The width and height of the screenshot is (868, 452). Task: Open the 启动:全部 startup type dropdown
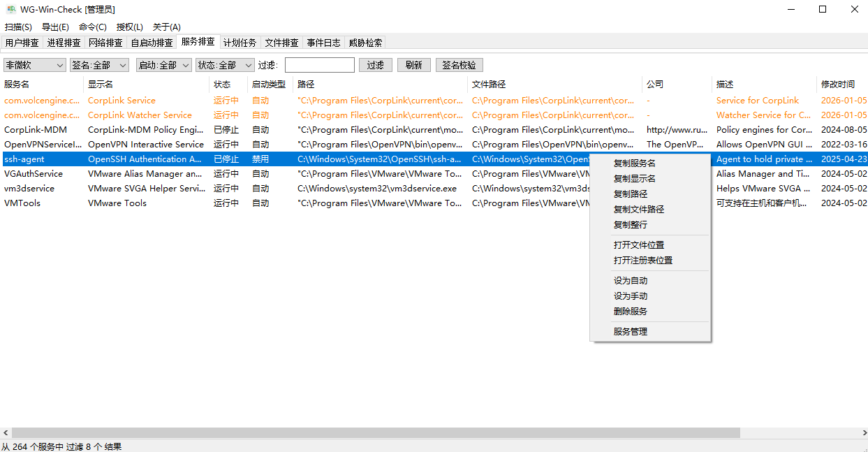click(163, 65)
